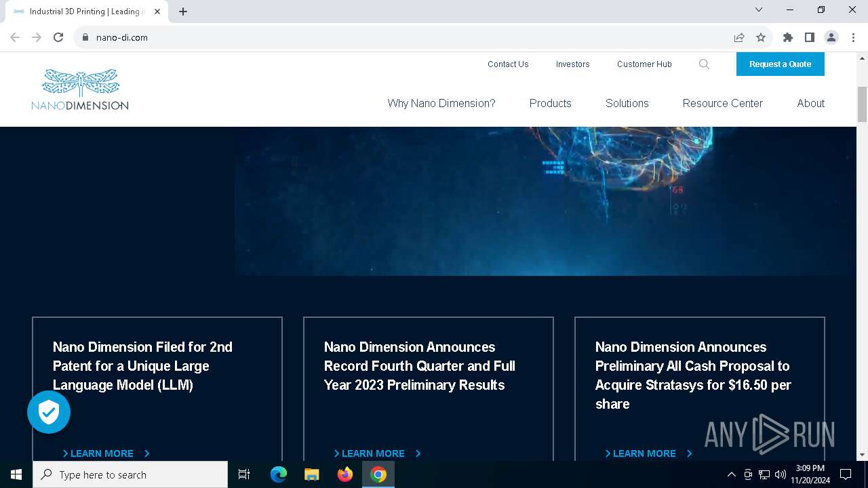Click the hero brain animation image
This screenshot has height=488, width=868.
click(x=545, y=201)
